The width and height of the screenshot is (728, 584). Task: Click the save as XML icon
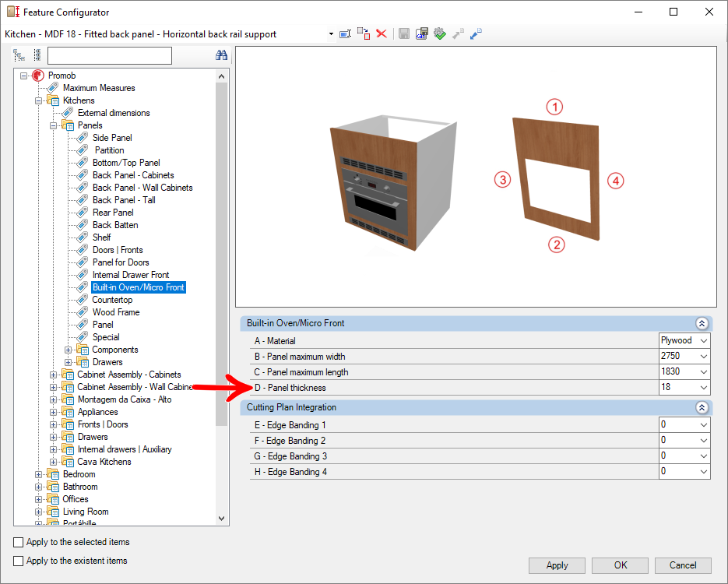(421, 33)
